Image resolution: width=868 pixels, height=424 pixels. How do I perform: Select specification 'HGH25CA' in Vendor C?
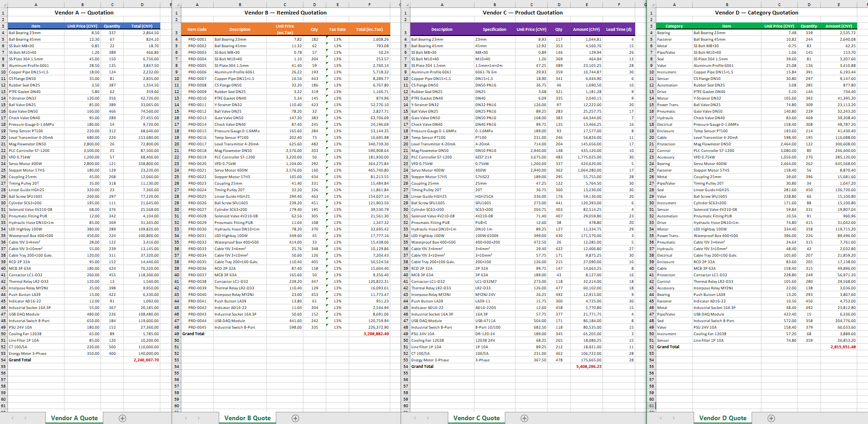tap(494, 196)
